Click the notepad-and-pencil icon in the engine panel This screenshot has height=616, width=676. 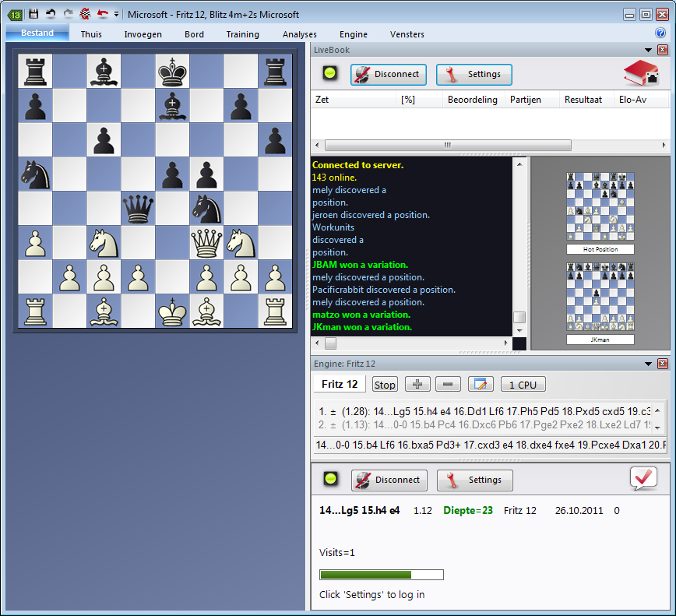481,384
